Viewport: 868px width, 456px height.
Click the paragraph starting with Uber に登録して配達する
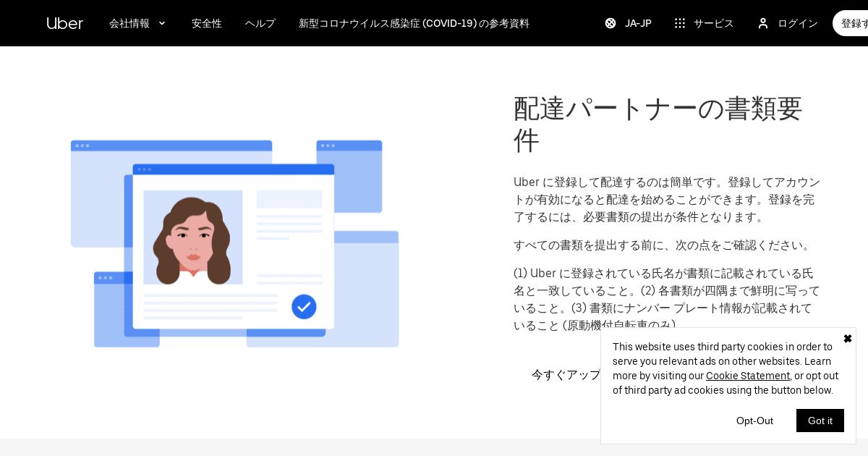tap(667, 199)
